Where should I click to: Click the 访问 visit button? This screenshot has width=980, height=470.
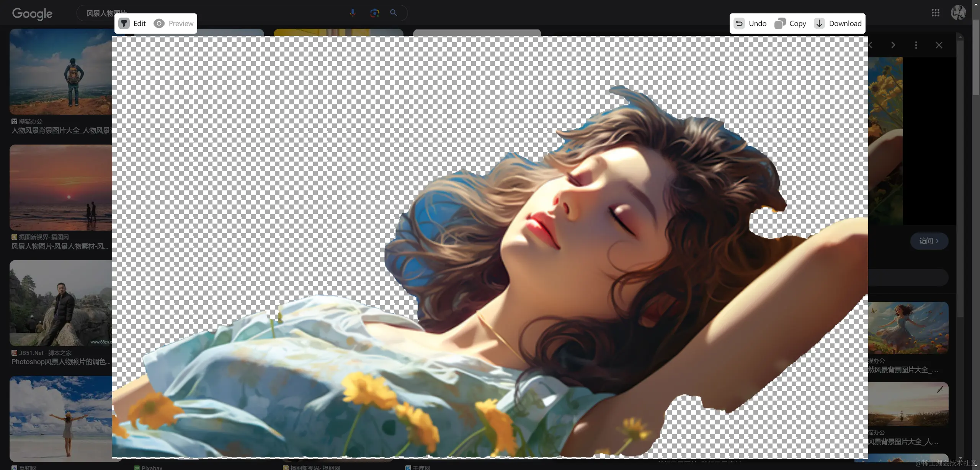(929, 241)
